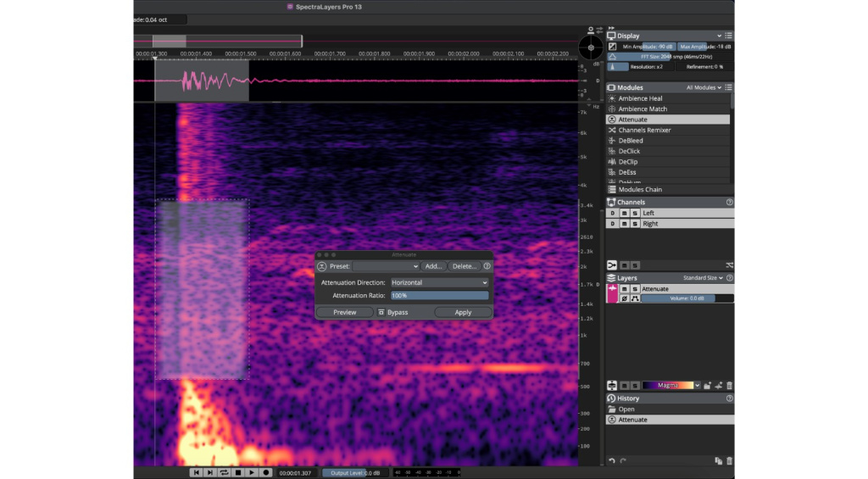Clear history trash icon
Viewport: 868px width, 479px height.
730,460
